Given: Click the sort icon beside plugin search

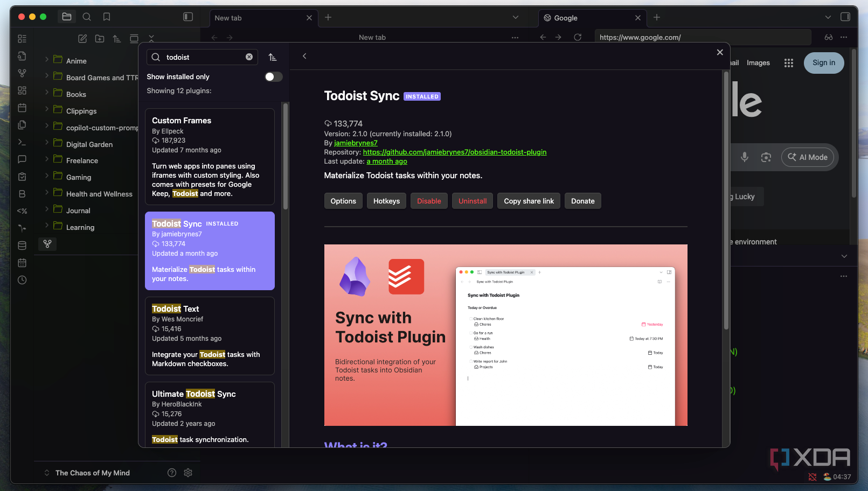Looking at the screenshot, I should click(273, 57).
